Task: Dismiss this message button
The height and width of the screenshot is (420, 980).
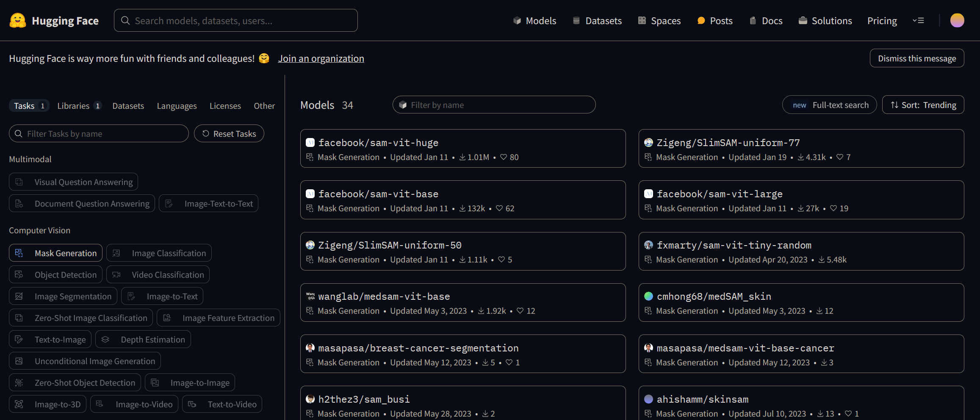Action: 917,58
